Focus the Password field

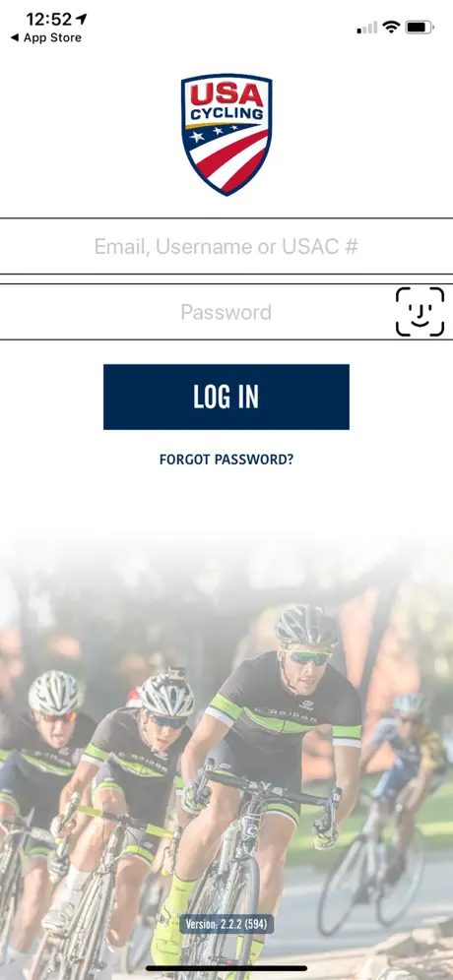point(226,312)
